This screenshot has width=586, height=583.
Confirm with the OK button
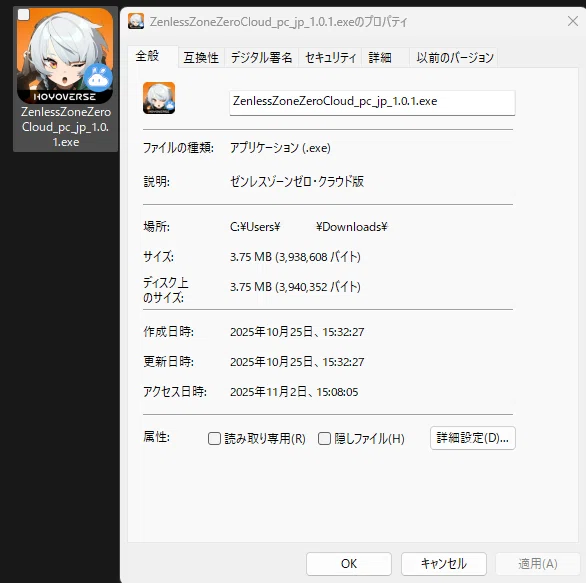click(x=349, y=564)
